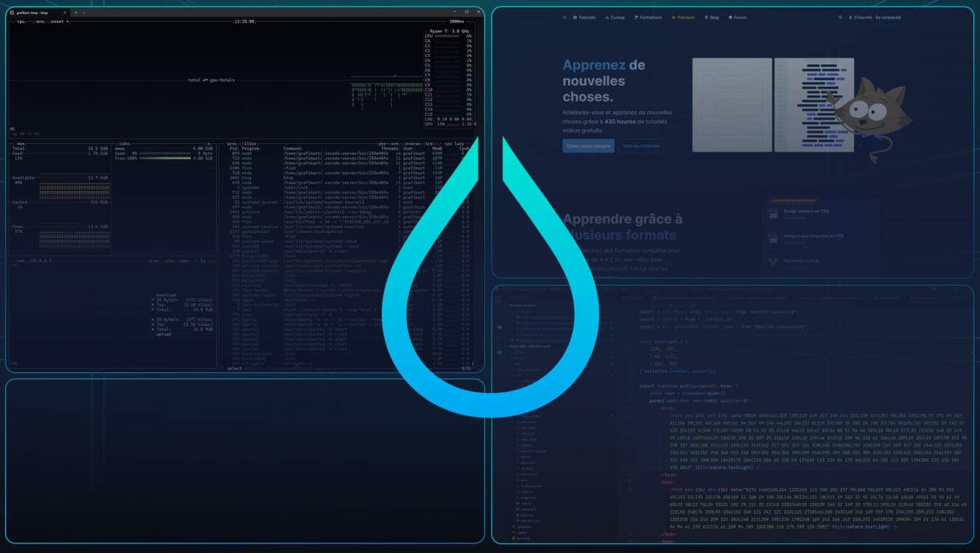Screen dimensions: 980x553
Task: Click the CSS icon beside Design pattern en CSS
Action: pos(773,215)
